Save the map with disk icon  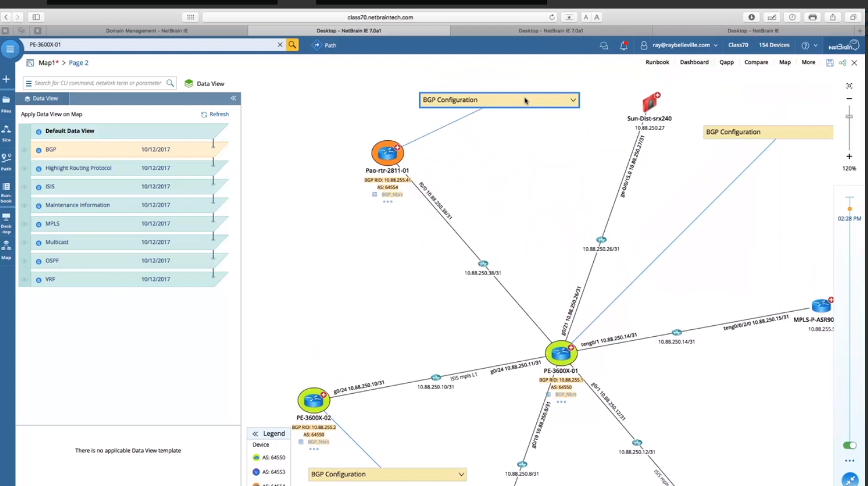pyautogui.click(x=830, y=63)
